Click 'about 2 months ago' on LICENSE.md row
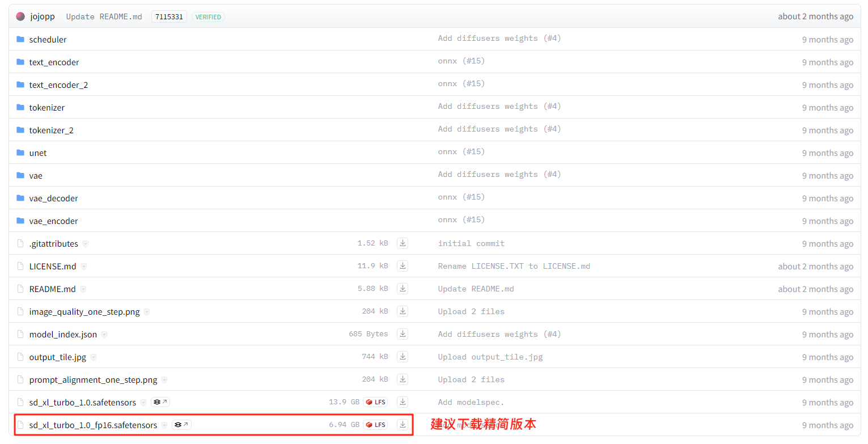The image size is (868, 444). pyautogui.click(x=815, y=266)
